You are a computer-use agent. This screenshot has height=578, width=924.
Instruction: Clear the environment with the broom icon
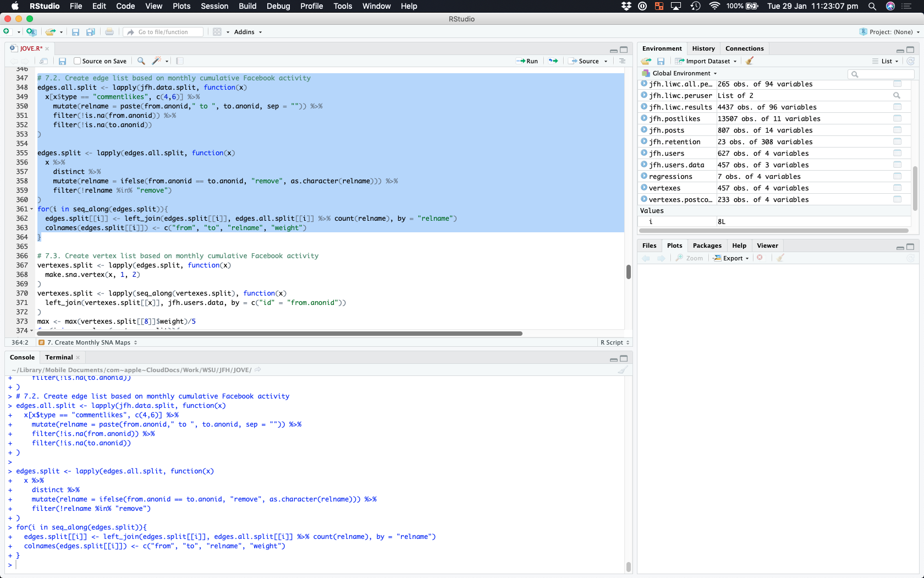click(x=750, y=61)
